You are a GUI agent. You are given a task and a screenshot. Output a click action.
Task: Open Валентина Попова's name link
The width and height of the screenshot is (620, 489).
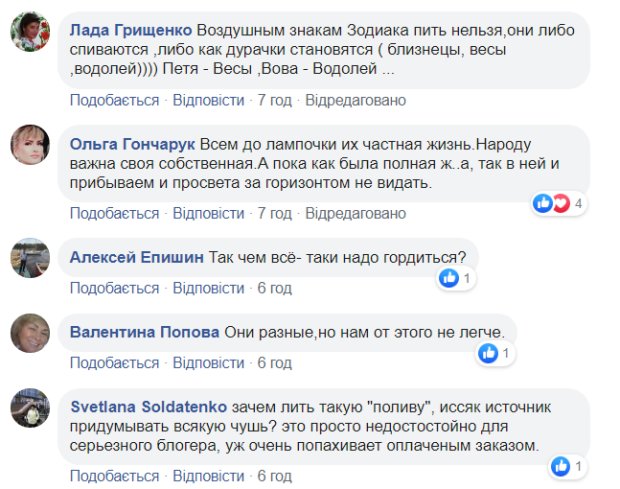coord(145,332)
